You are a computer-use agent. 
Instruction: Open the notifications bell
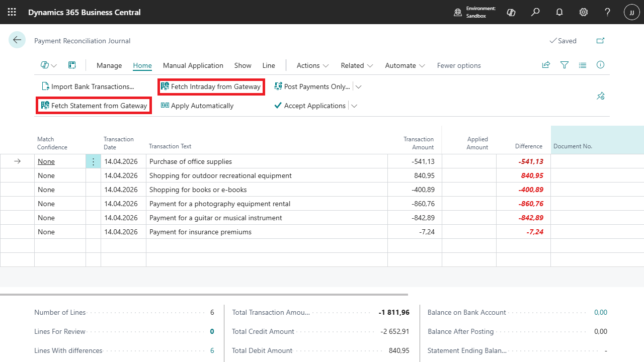pyautogui.click(x=559, y=12)
